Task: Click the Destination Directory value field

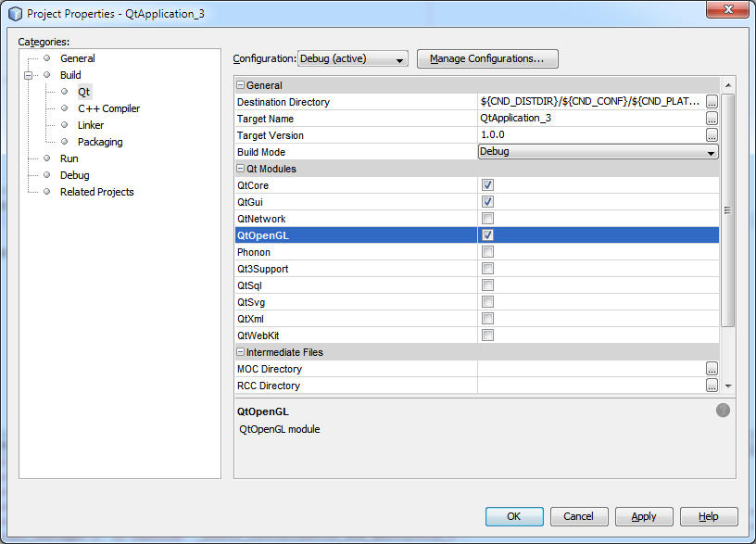Action: click(x=591, y=102)
